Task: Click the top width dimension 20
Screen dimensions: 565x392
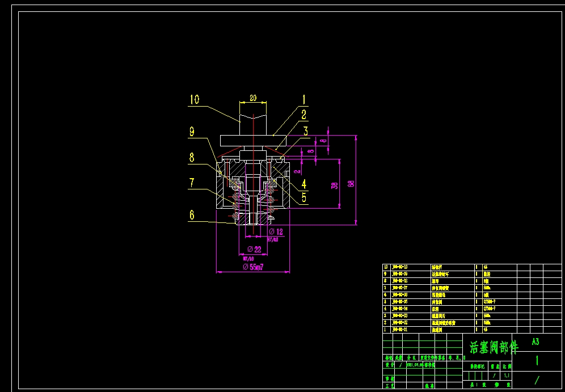Action: tap(253, 98)
